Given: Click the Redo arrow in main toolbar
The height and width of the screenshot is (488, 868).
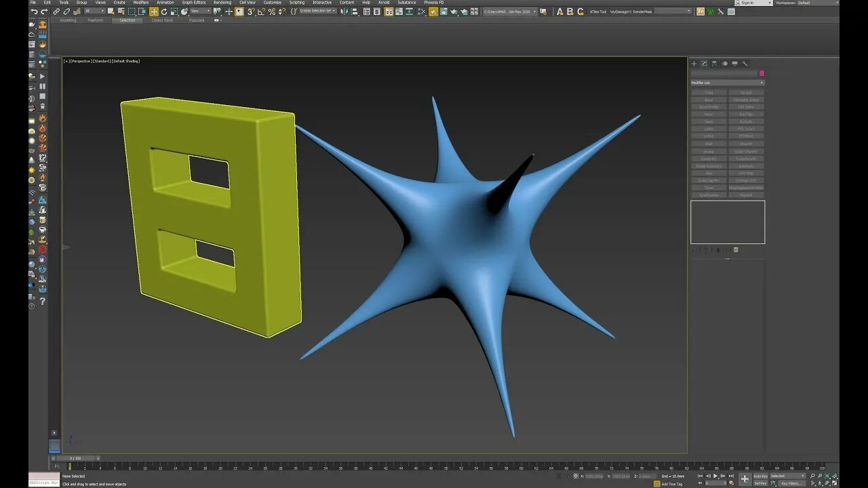Looking at the screenshot, I should tap(44, 12).
